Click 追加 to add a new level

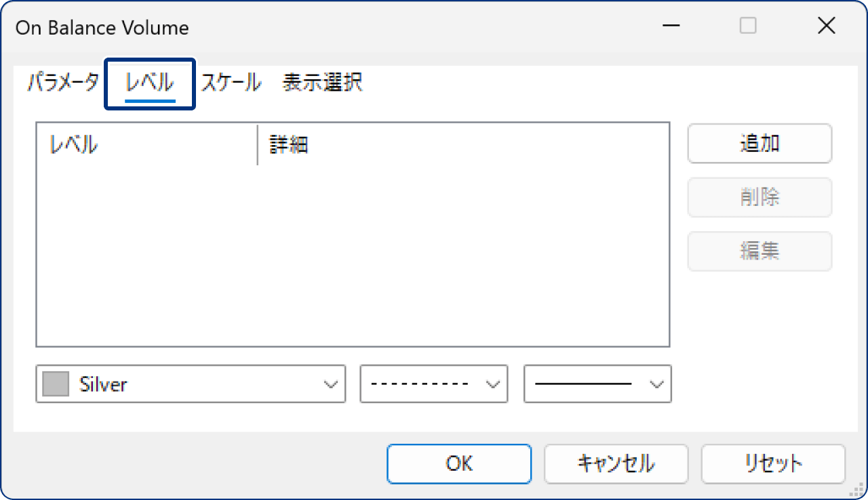(759, 143)
